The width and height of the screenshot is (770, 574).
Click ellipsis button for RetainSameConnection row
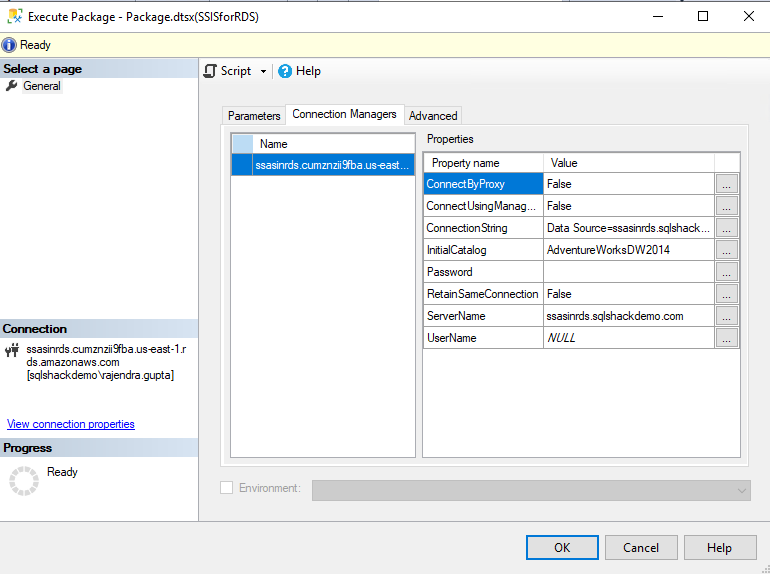click(727, 294)
